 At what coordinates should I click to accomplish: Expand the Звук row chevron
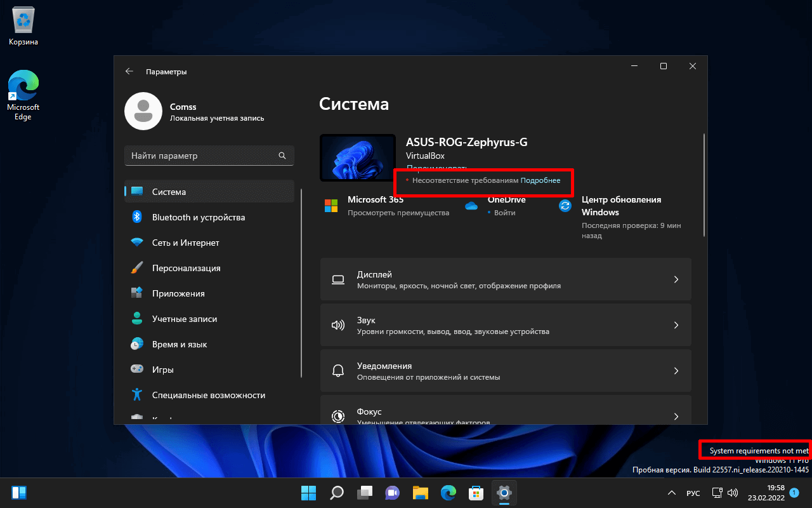point(676,325)
